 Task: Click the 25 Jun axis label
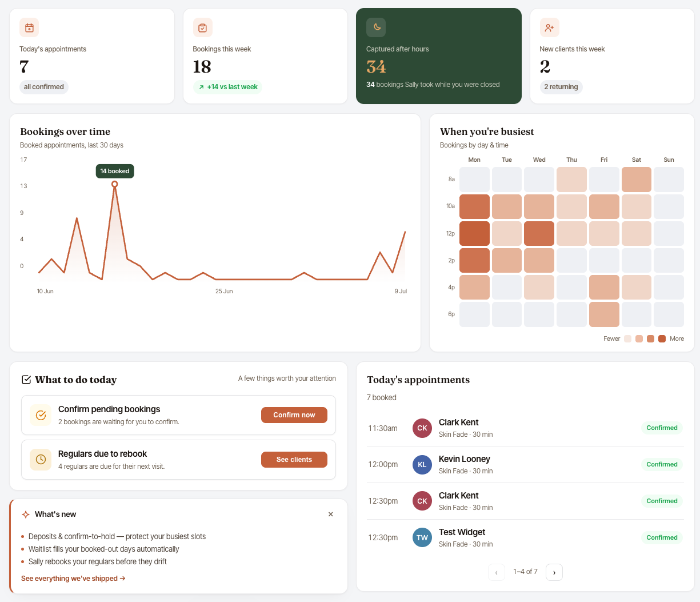224,292
